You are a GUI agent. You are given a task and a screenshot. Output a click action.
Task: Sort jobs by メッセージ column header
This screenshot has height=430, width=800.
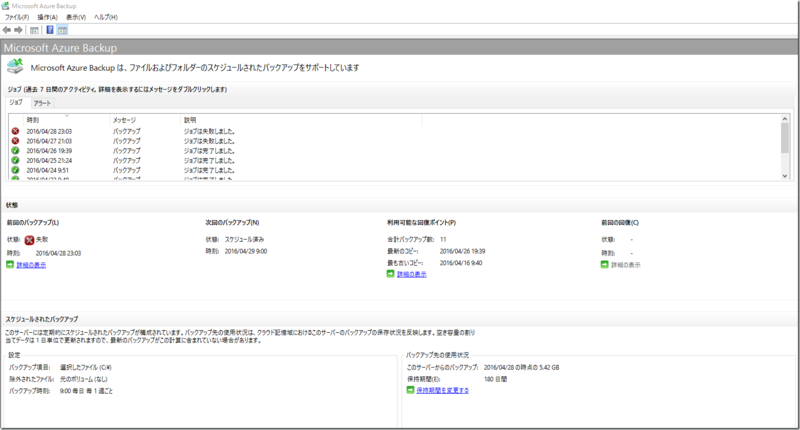(x=145, y=120)
